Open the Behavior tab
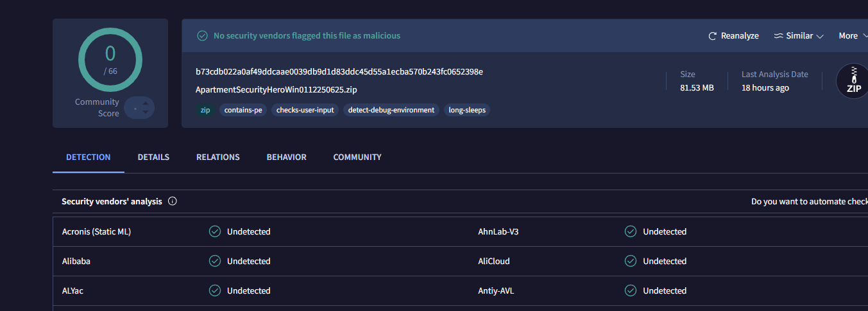868x311 pixels. tap(286, 157)
